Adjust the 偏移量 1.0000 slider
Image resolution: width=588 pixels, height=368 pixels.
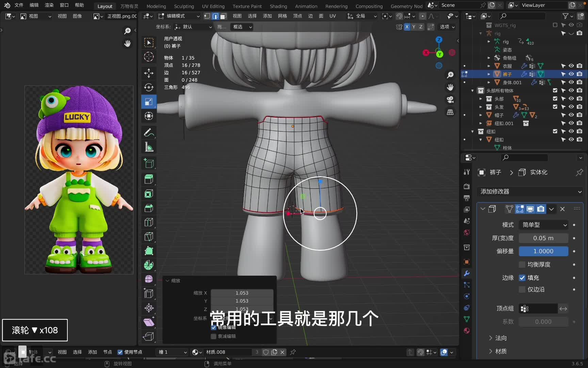[x=543, y=251]
